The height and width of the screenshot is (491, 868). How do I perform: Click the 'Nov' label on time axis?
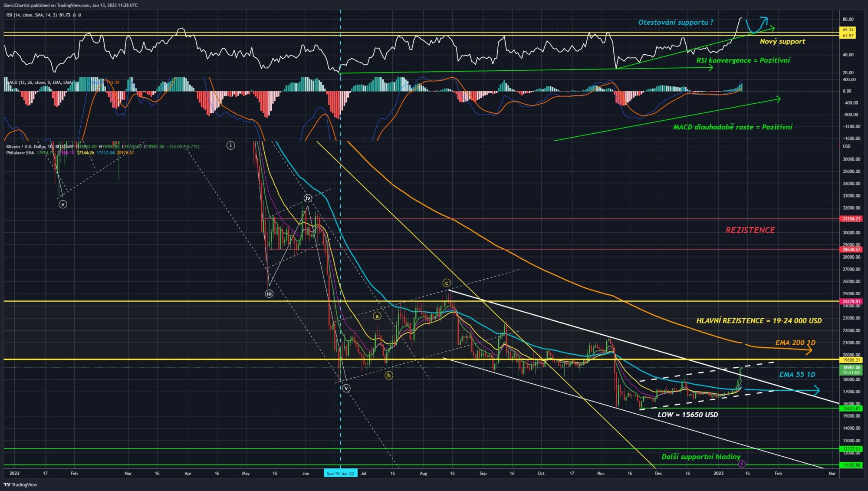(601, 473)
